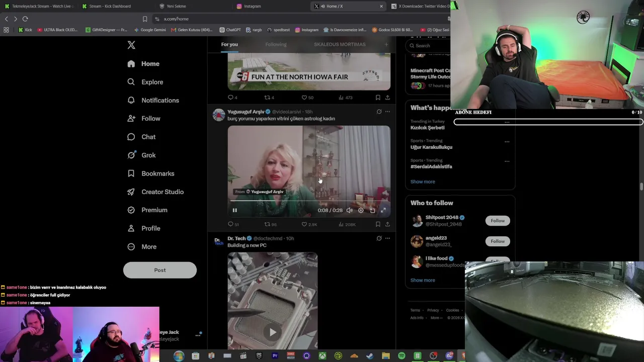Share the Yugusuguf Arşiv post
This screenshot has width=644, height=362.
tap(387, 224)
